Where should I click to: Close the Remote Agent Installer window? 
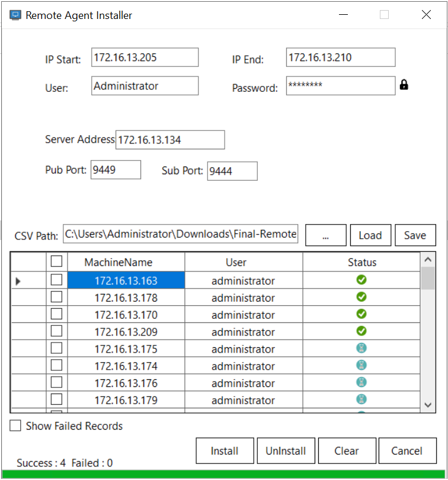click(x=426, y=14)
